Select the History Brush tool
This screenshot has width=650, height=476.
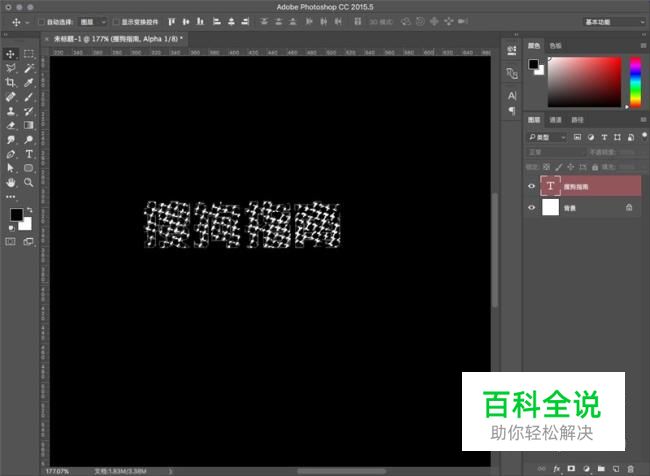[29, 111]
